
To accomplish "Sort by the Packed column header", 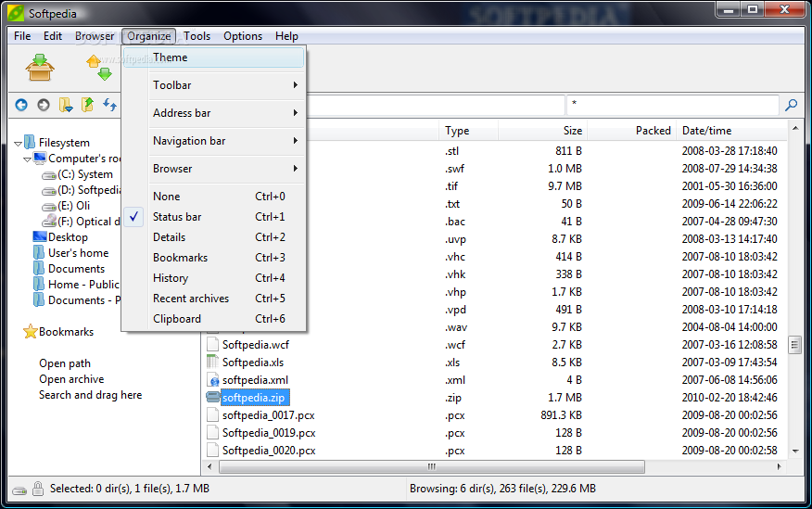I will tap(632, 131).
